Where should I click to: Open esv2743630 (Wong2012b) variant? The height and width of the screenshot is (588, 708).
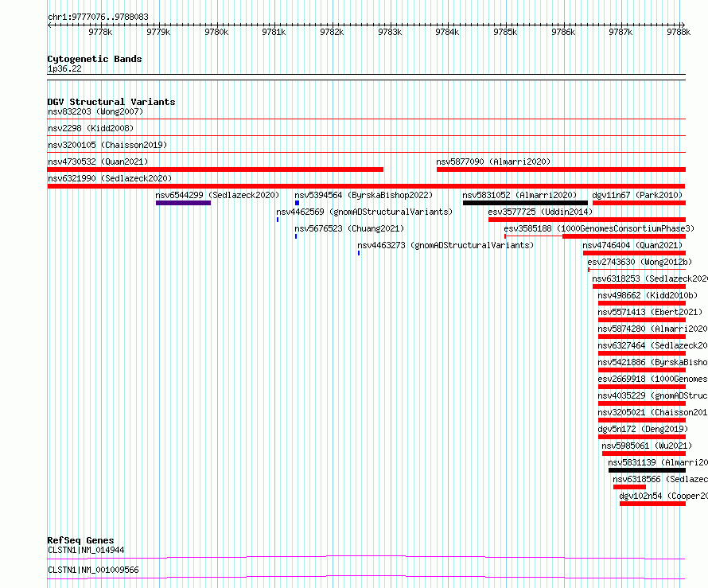click(640, 262)
